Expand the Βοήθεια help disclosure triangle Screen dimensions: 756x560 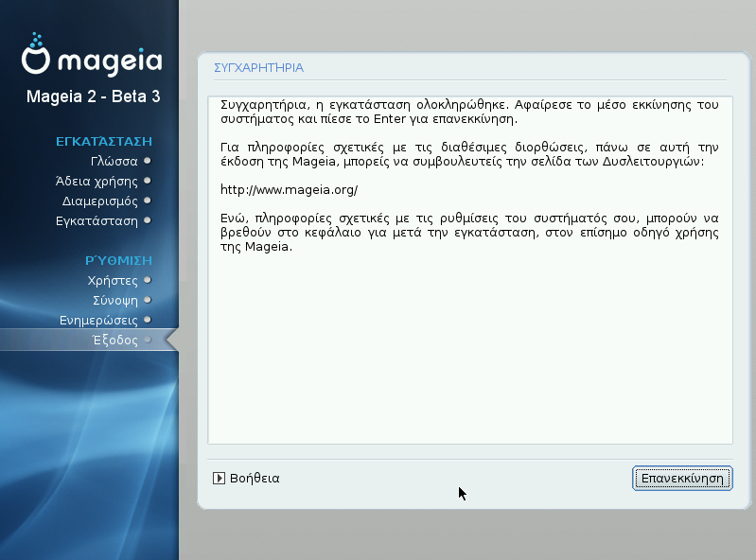219,478
